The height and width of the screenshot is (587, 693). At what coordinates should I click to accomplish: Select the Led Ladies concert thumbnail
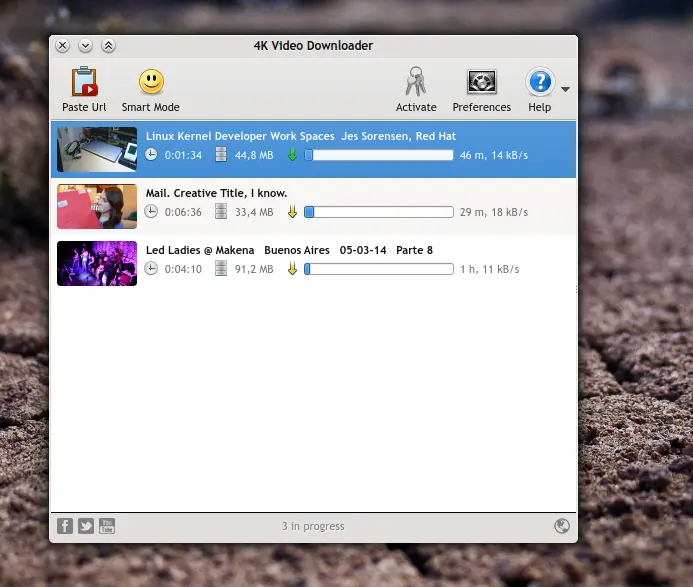pos(97,263)
